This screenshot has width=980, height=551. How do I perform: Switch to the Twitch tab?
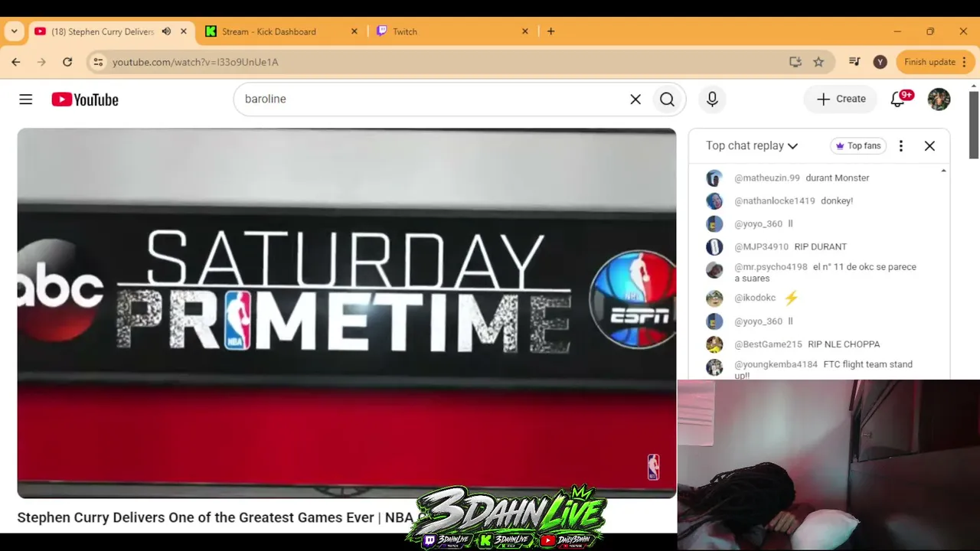pyautogui.click(x=452, y=31)
